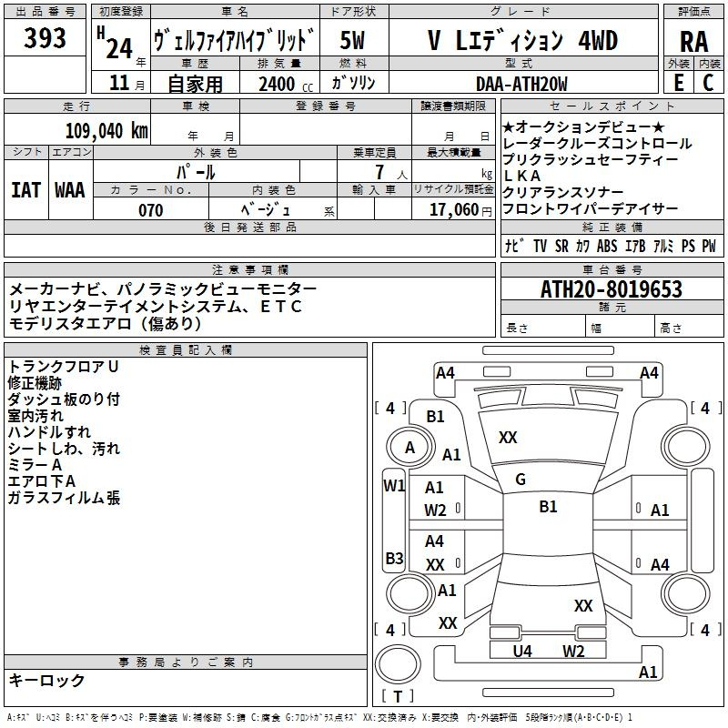Viewport: 728px width, 728px height.
Task: Click the IAT shift type cell
Action: [25, 189]
